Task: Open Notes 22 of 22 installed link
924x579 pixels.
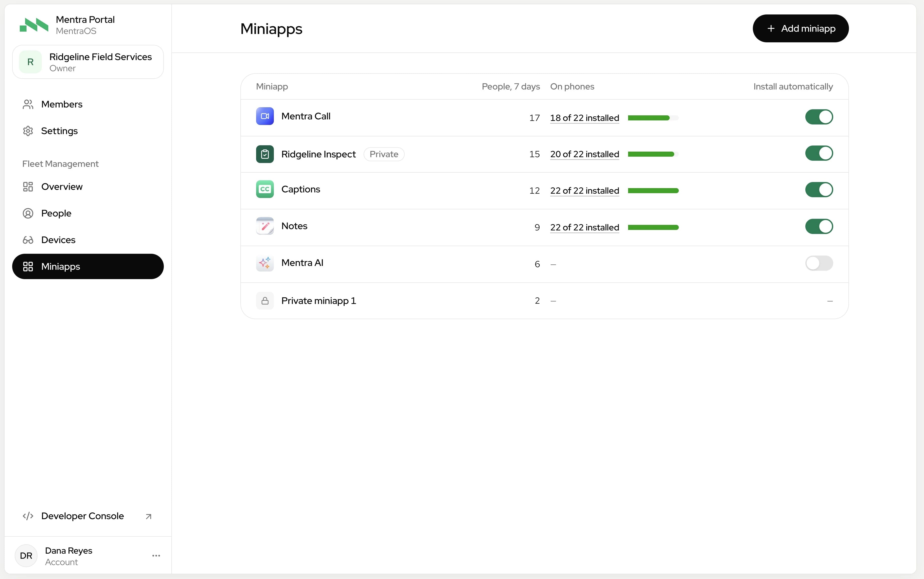Action: (x=584, y=227)
